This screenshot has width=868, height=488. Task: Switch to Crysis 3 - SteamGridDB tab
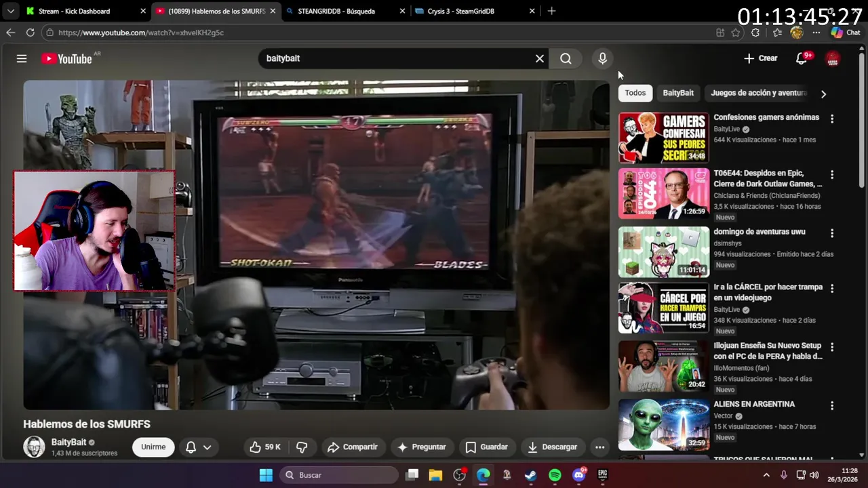[475, 11]
